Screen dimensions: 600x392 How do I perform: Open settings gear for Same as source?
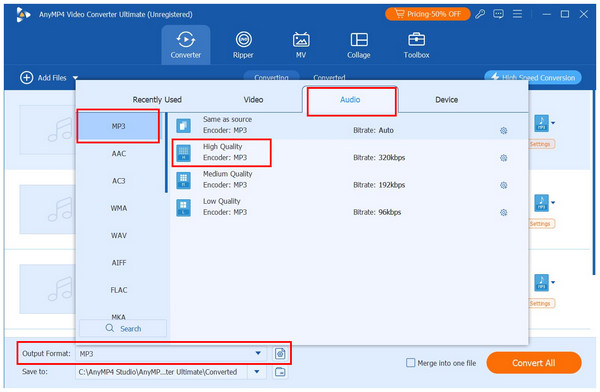point(504,131)
